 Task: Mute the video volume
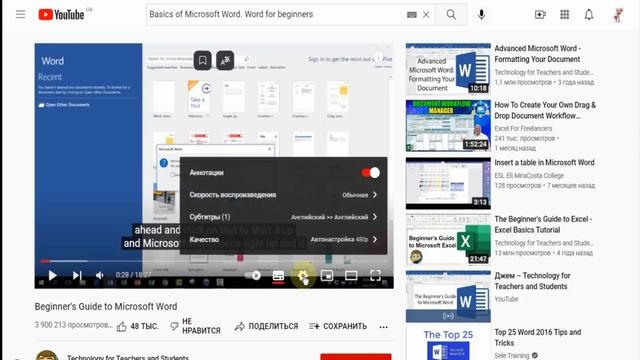tap(100, 276)
